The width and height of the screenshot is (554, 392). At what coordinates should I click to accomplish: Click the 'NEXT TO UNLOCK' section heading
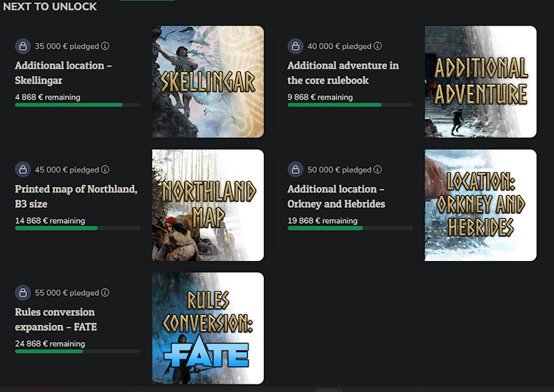click(x=50, y=7)
